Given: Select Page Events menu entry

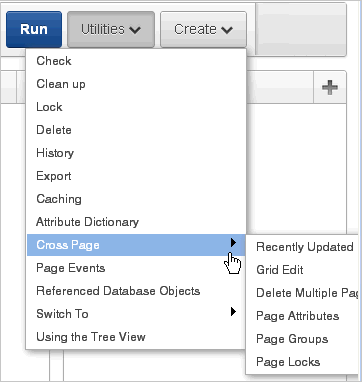Looking at the screenshot, I should tap(136, 268).
